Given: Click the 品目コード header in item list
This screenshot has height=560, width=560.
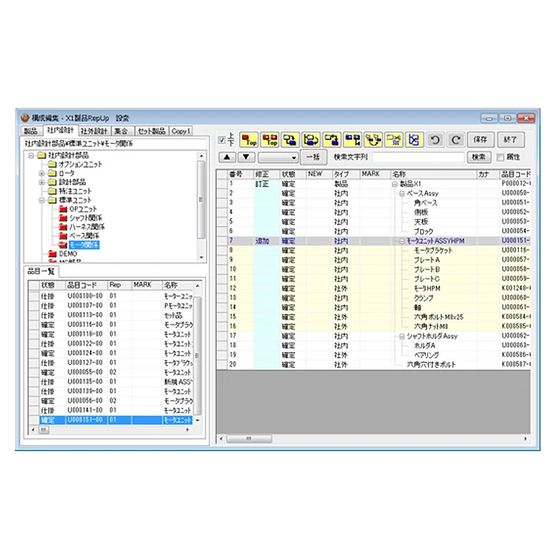Looking at the screenshot, I should [x=86, y=285].
